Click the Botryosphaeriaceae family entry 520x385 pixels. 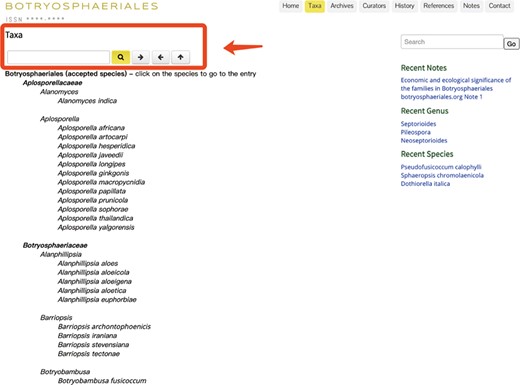[x=55, y=245]
